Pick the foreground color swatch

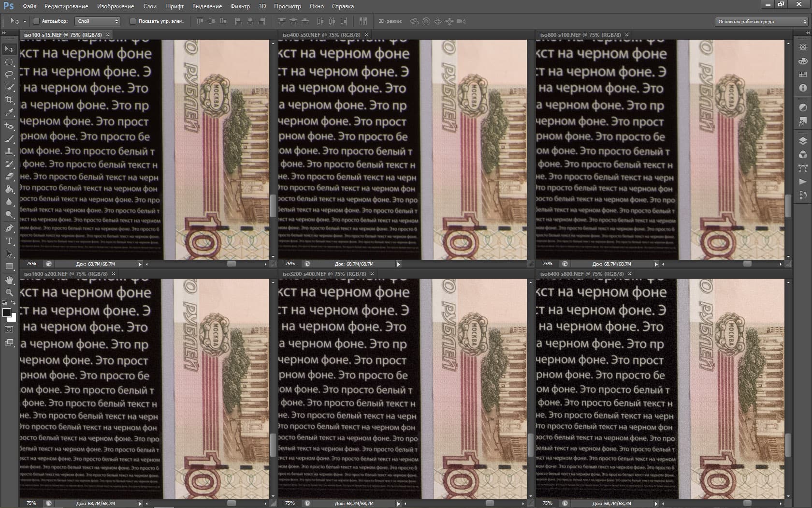click(x=7, y=313)
